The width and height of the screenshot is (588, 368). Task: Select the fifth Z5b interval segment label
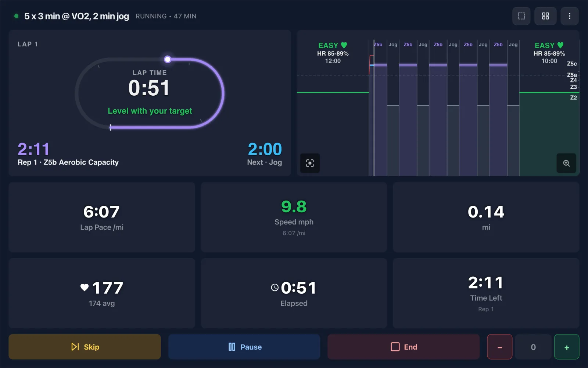point(498,45)
